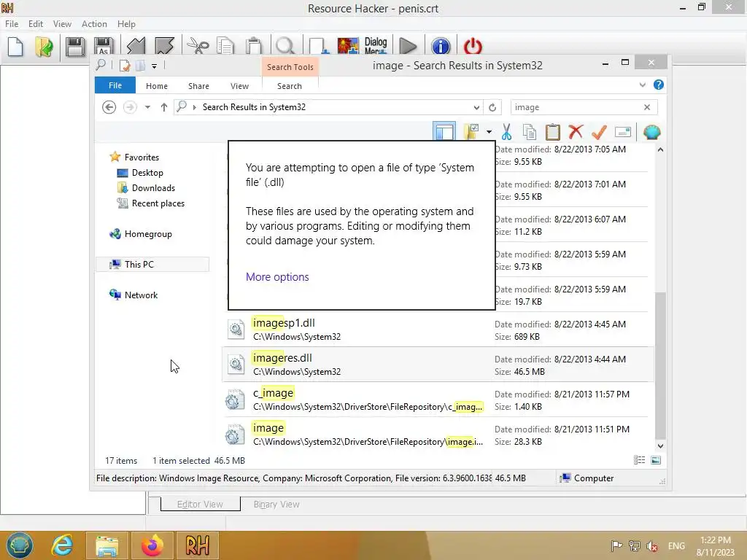Click Paste clipboard icon in Explorer toolbar
This screenshot has width=747, height=560.
click(x=553, y=132)
